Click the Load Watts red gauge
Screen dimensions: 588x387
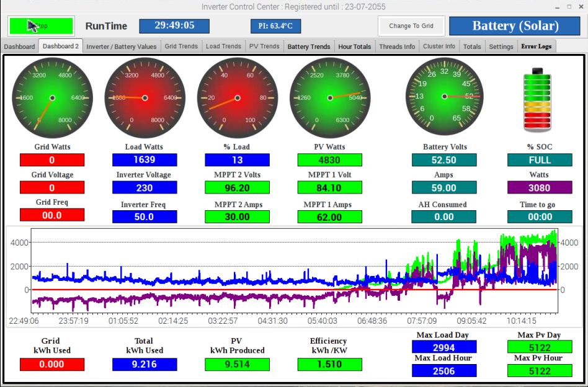[x=145, y=98]
